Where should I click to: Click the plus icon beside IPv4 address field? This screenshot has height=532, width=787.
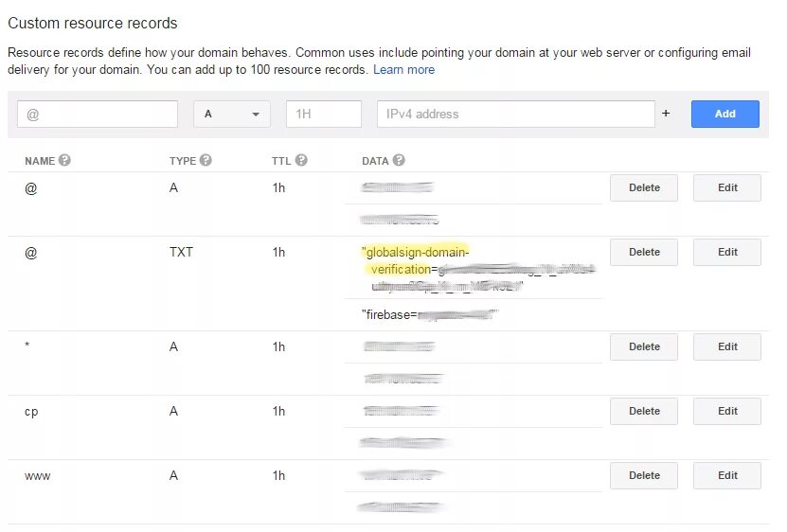pos(666,114)
